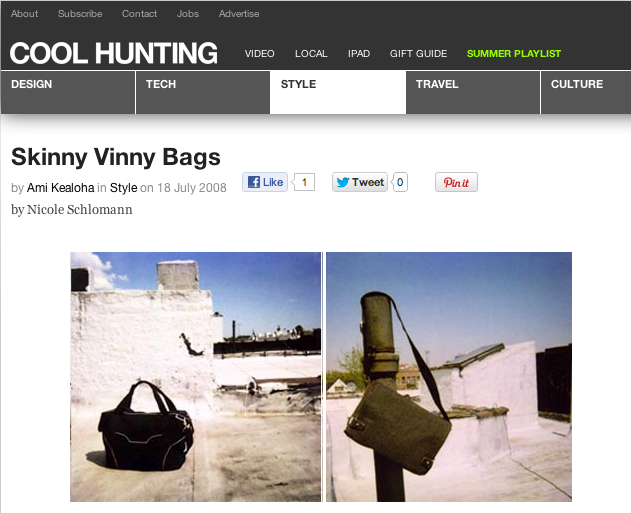Open the Video menu item

(x=260, y=54)
